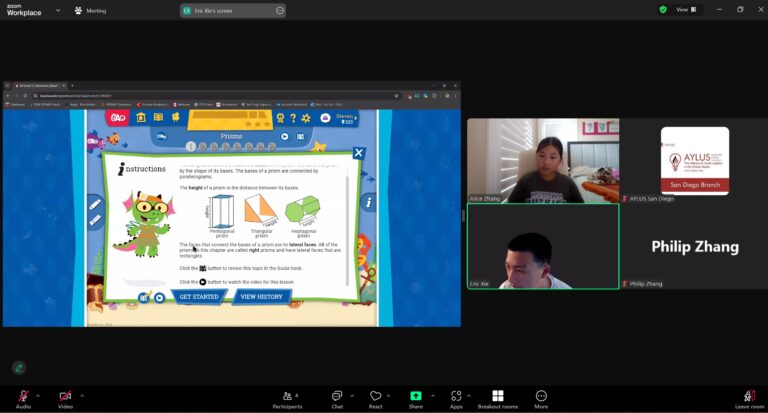Viewport: 768px width, 413px height.
Task: Play lesson video beside Prisms title
Action: (285, 136)
